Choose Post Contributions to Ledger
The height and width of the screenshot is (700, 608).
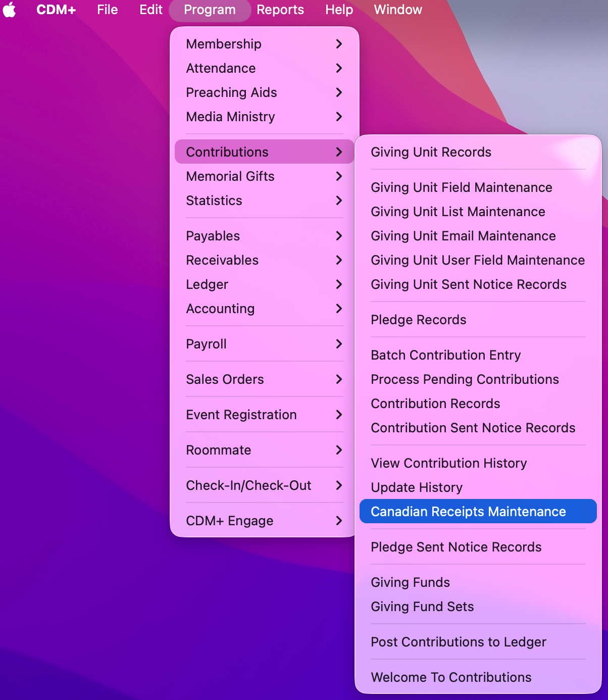478,642
